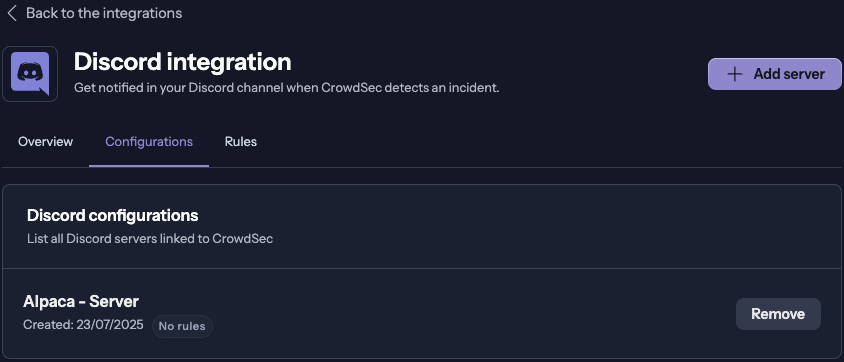Viewport: 844px width, 362px height.
Task: Select the Alpaca - Server name
Action: 81,302
